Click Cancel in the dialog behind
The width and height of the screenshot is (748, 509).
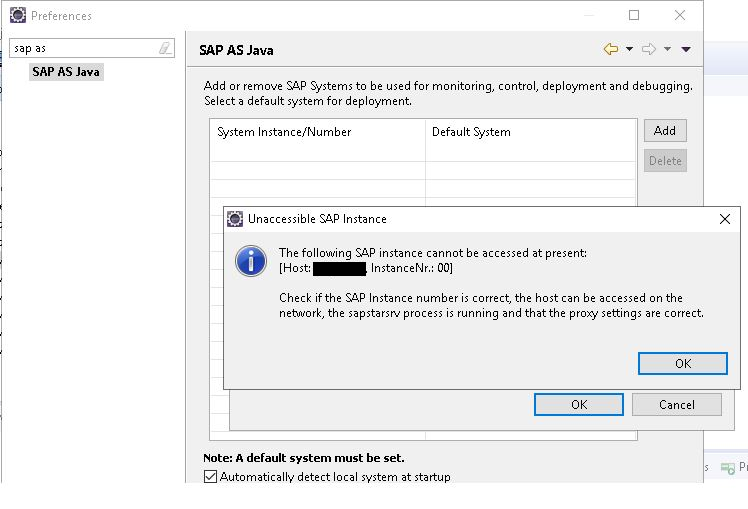point(676,405)
